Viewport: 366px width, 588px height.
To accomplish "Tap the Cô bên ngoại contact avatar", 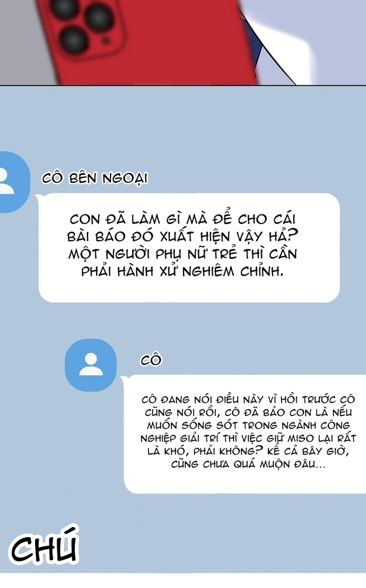I will pos(13,182).
